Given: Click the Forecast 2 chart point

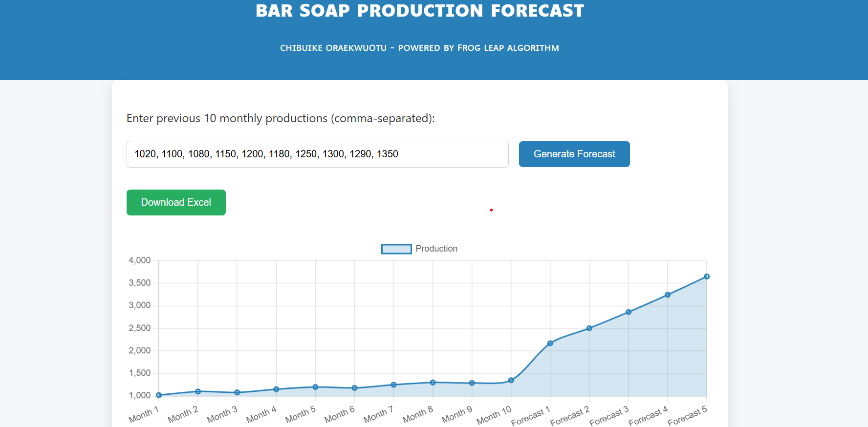Looking at the screenshot, I should coord(589,328).
